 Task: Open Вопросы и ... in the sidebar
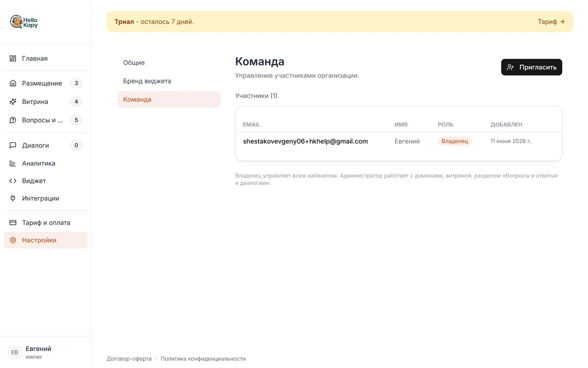[45, 120]
